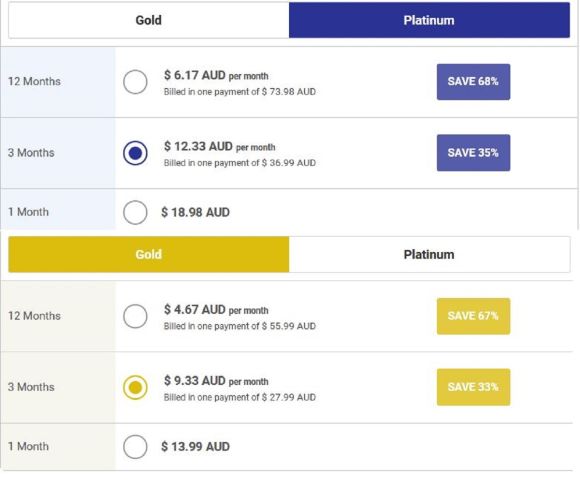Click the blue SAVE 35% badge
580x488 pixels.
473,153
